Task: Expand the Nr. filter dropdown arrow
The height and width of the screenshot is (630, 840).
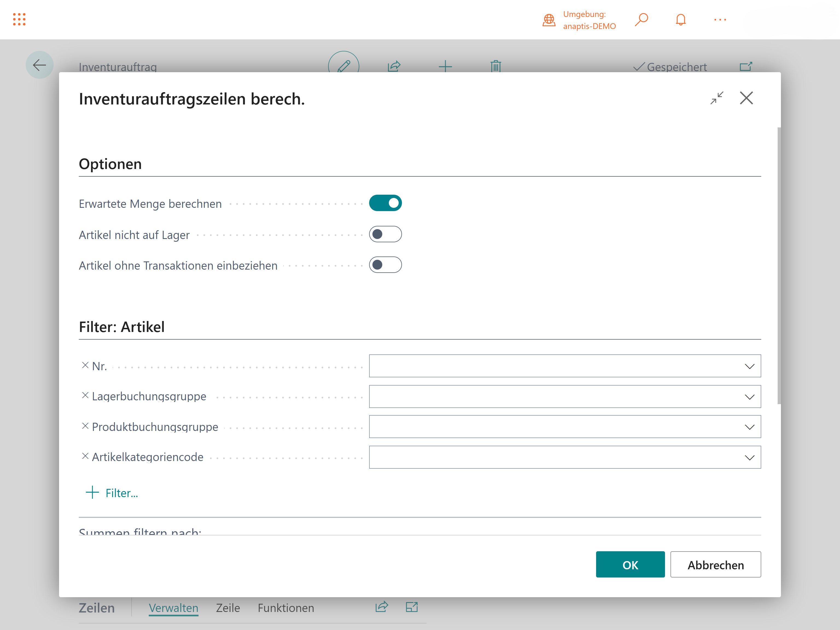Action: click(749, 366)
